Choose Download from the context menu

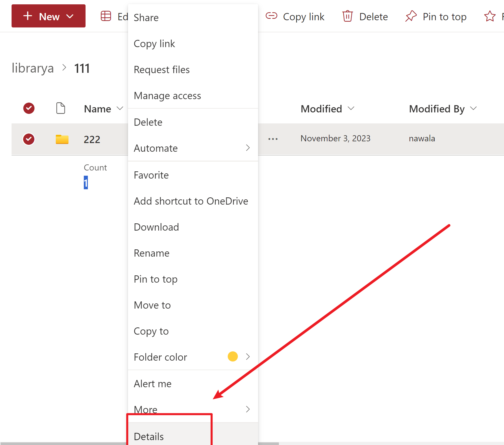[x=193, y=227]
